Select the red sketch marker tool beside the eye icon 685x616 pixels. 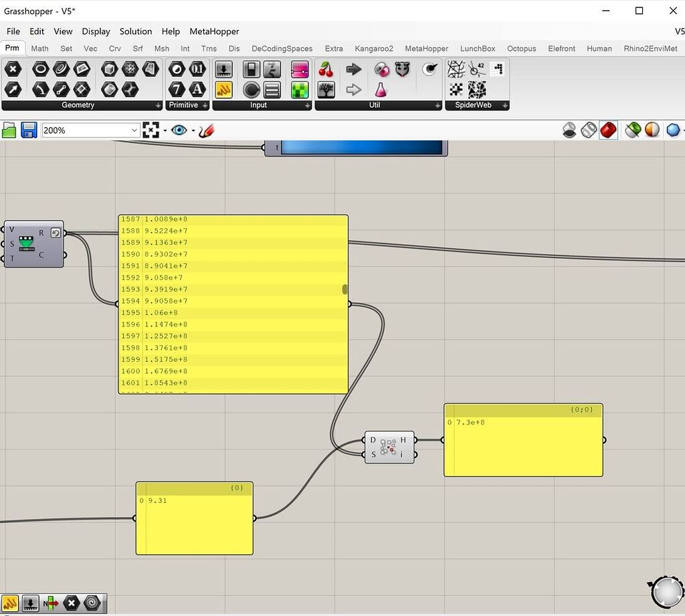point(207,130)
